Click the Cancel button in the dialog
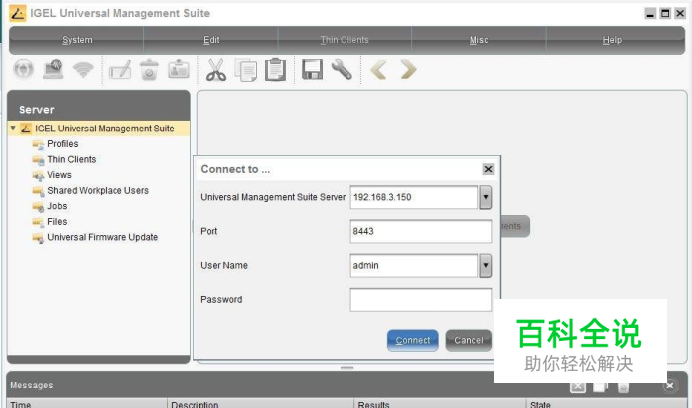Image resolution: width=692 pixels, height=408 pixels. pos(469,340)
